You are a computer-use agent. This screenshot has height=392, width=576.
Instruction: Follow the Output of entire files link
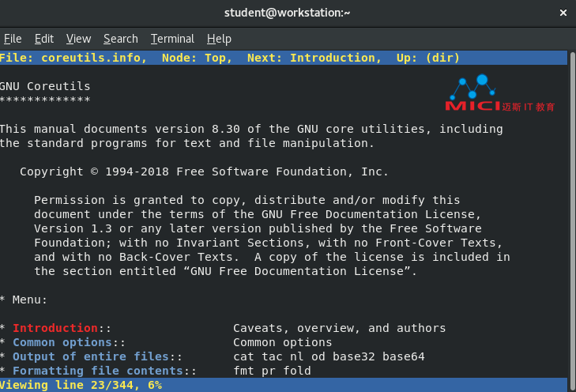point(91,356)
